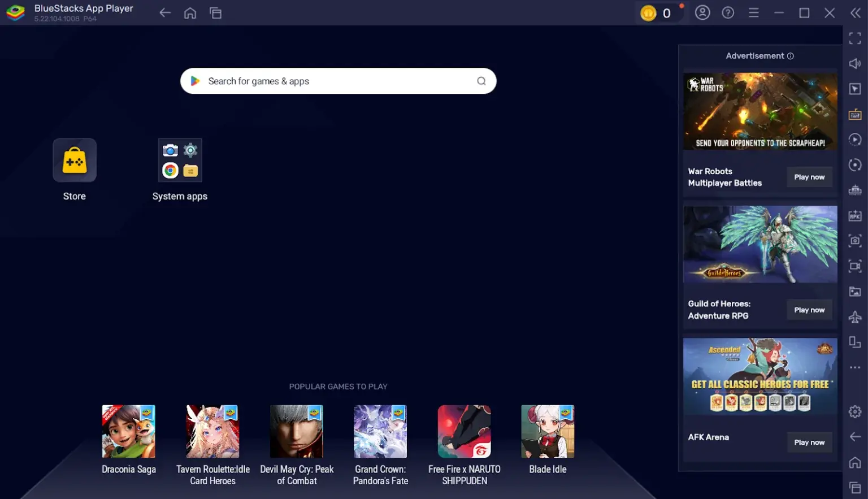The image size is (868, 499).
Task: Select the macro recorder icon
Action: [x=855, y=140]
